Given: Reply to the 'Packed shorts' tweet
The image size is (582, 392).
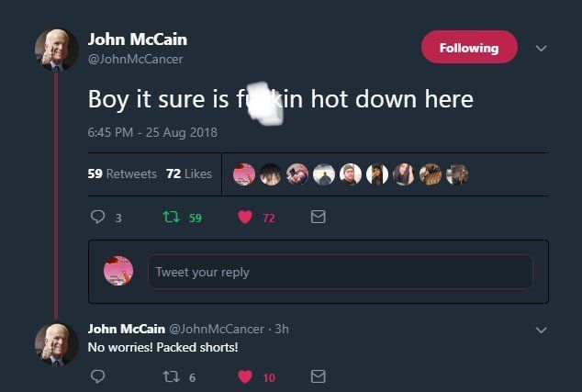Looking at the screenshot, I should [x=98, y=376].
